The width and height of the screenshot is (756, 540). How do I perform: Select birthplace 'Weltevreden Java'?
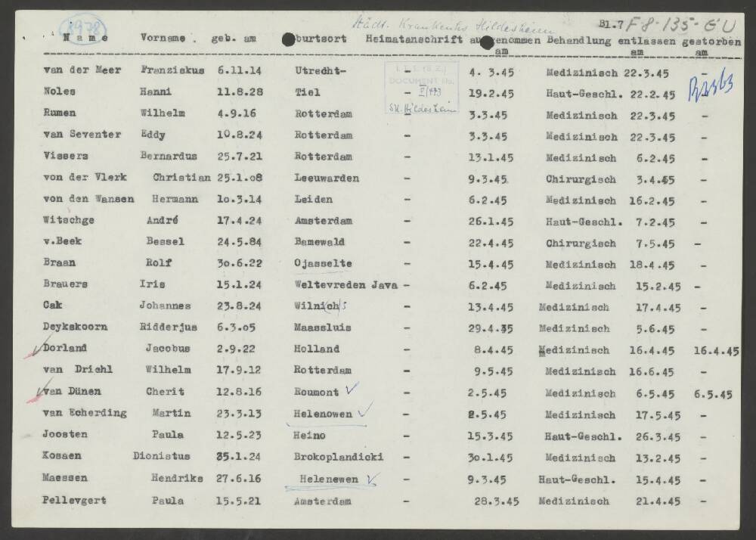point(345,286)
